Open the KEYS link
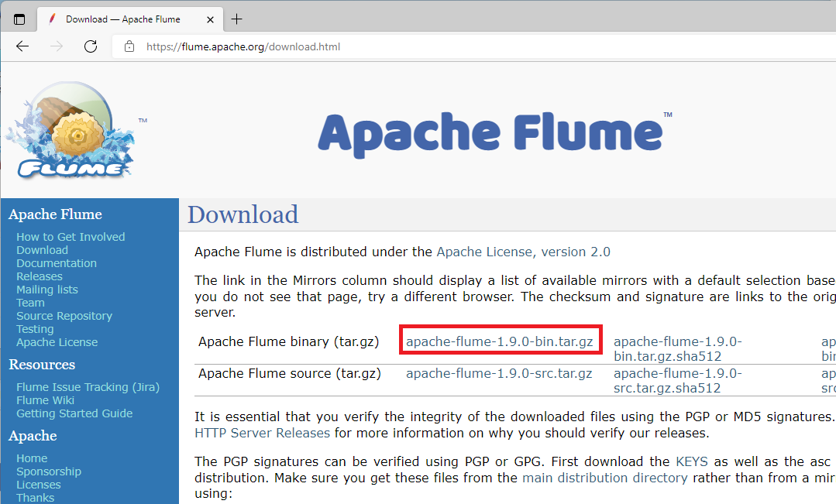Viewport: 836px width, 504px height. (692, 461)
